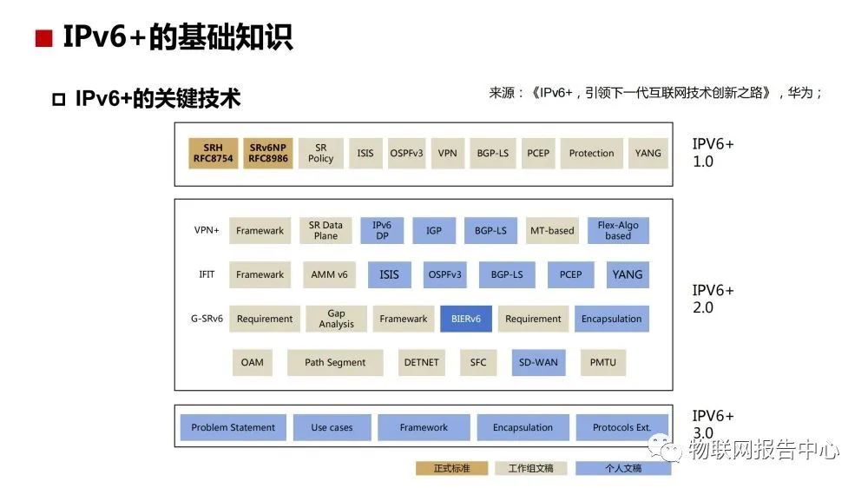Click the SRH RFC8754 box
Screen dimensions: 868x488
pyautogui.click(x=214, y=154)
